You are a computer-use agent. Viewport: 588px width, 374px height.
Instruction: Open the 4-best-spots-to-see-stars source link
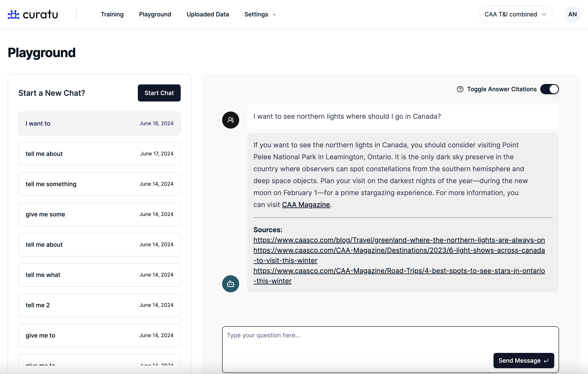coord(399,276)
